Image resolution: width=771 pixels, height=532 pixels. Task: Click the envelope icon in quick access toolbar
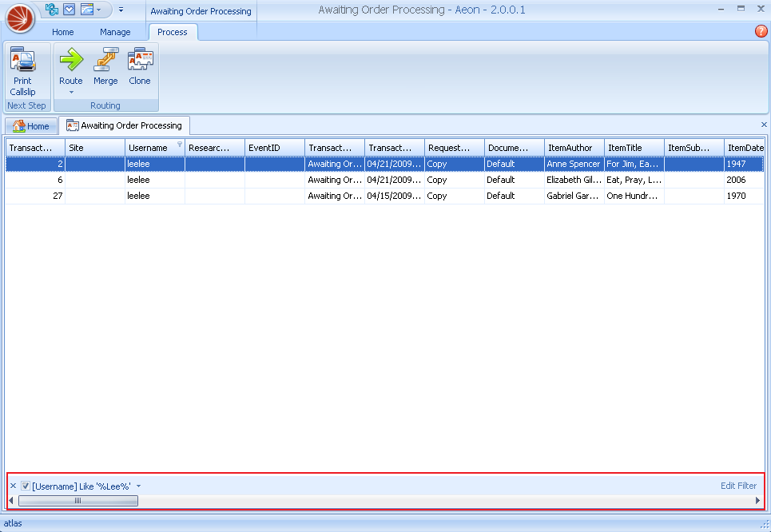70,10
